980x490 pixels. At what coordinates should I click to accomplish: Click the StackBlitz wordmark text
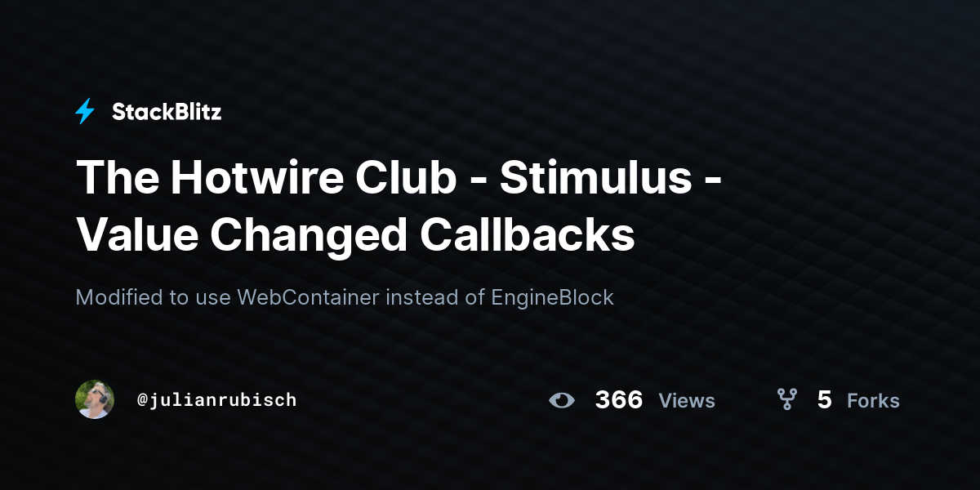pyautogui.click(x=167, y=112)
